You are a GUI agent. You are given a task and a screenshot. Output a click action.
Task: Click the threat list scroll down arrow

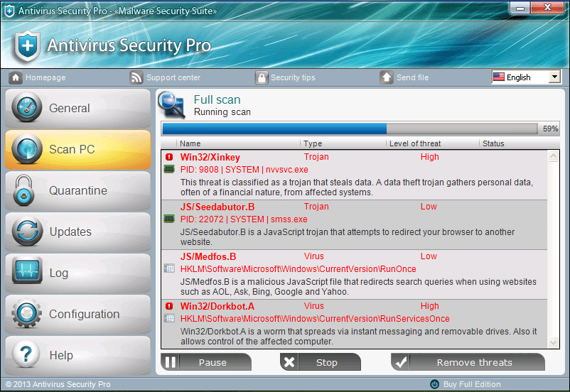(553, 342)
